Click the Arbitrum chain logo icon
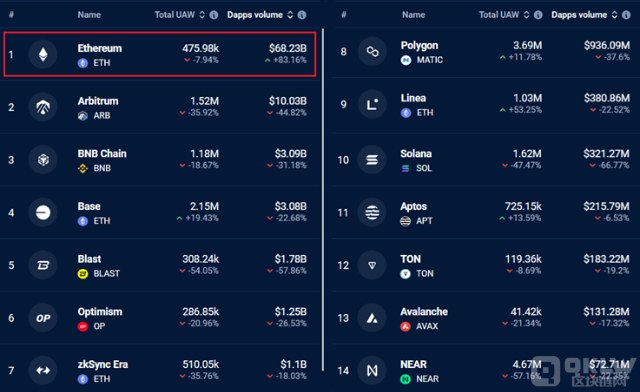 pos(43,107)
